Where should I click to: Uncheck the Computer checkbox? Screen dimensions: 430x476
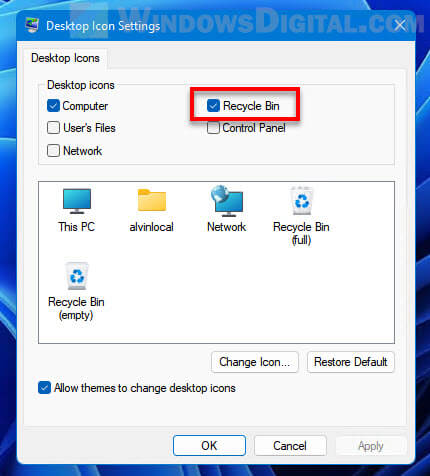click(53, 106)
